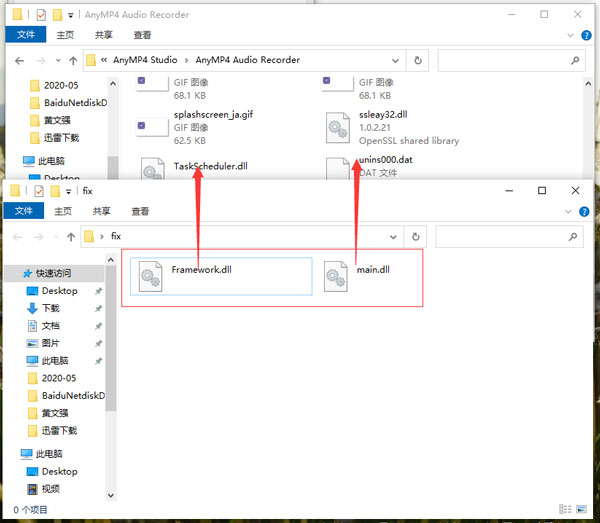Select 查看 tab in AnyMP4 Audio Recorder window
This screenshot has width=600, height=523.
(142, 35)
